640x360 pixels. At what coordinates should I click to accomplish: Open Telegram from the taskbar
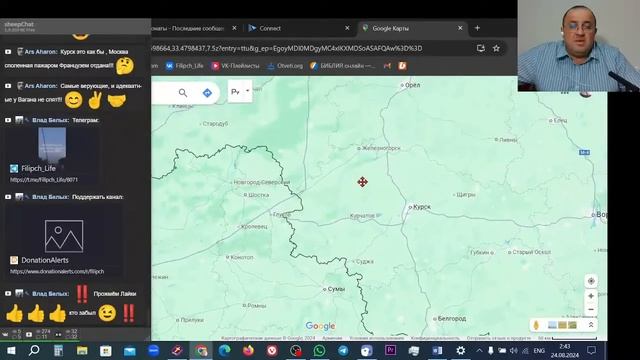coord(343,351)
